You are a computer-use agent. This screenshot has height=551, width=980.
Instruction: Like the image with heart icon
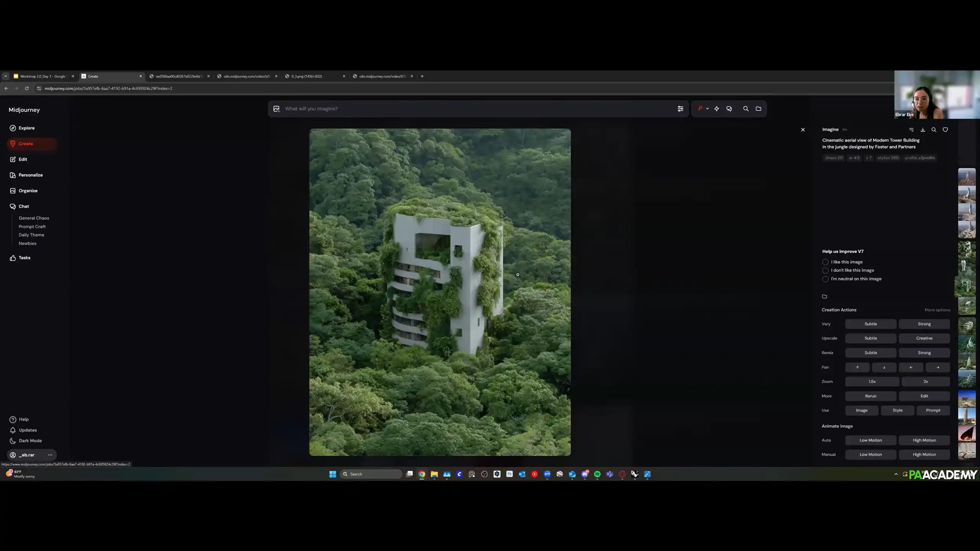[945, 130]
